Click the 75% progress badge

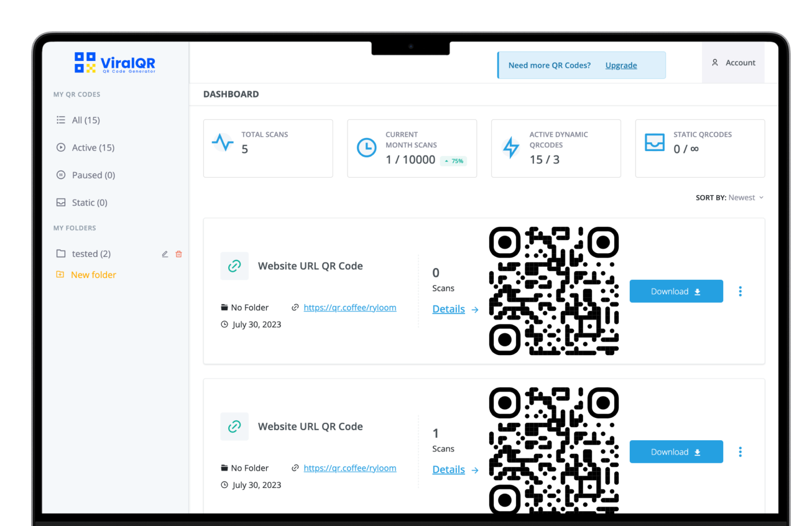pyautogui.click(x=454, y=160)
